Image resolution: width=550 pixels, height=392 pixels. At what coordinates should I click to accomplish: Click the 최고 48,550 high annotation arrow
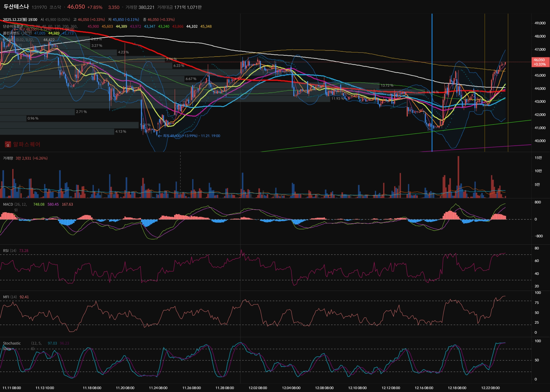coord(16,30)
